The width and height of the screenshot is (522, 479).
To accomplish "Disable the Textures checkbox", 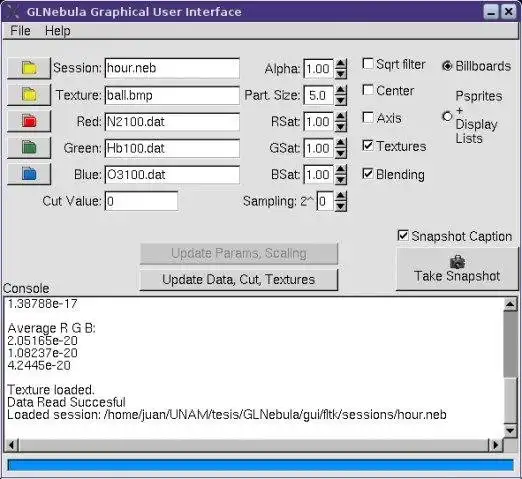I will click(368, 145).
